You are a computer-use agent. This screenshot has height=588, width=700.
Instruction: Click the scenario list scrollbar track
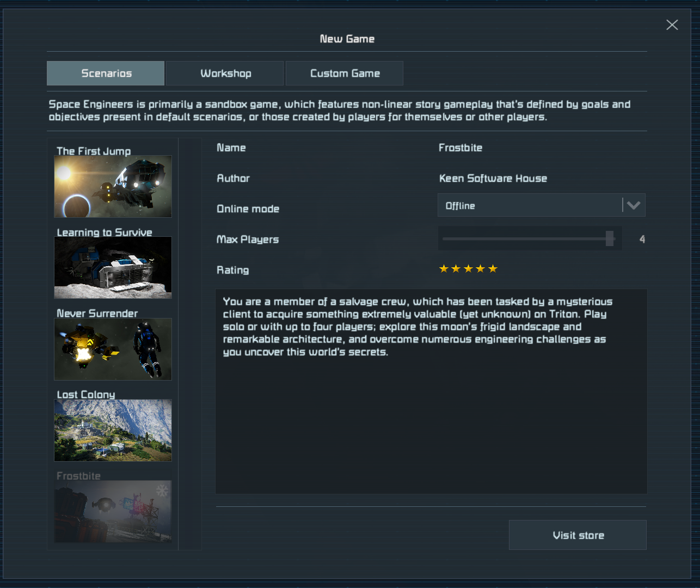(x=189, y=343)
